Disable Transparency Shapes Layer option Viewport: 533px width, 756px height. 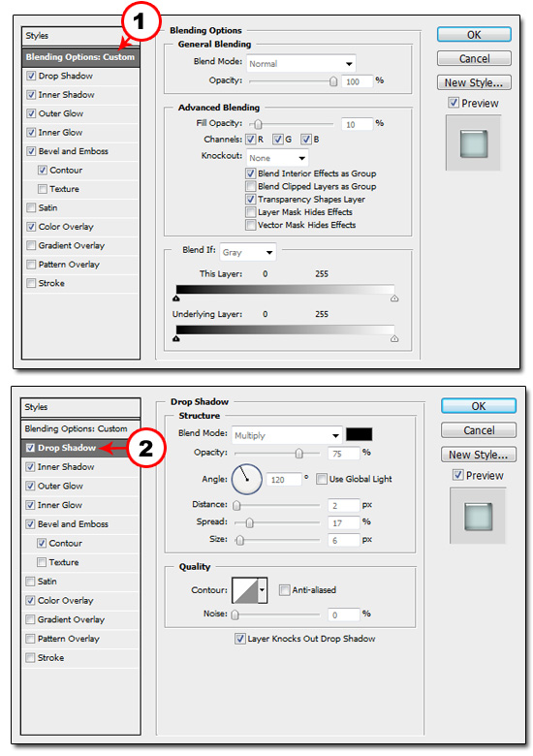251,199
